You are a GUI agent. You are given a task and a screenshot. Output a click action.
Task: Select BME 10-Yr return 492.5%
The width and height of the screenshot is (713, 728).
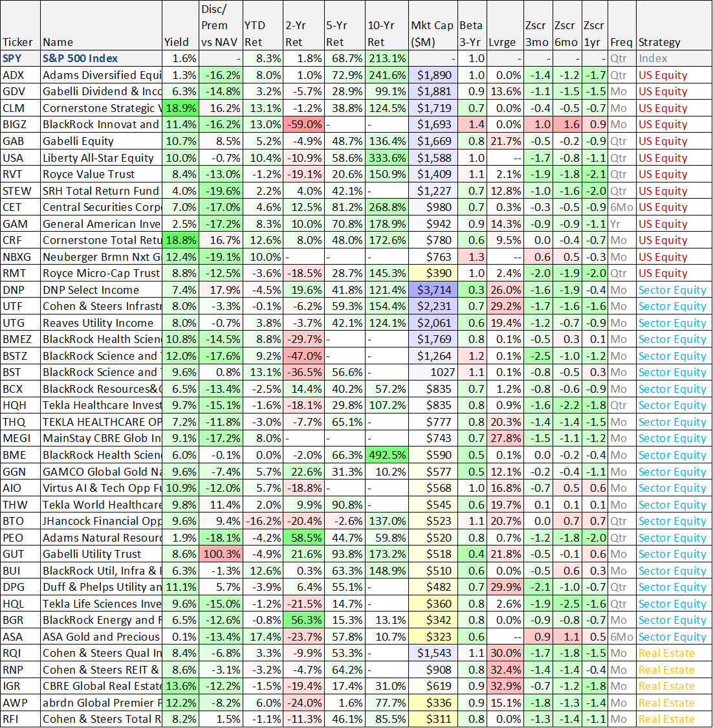click(387, 455)
